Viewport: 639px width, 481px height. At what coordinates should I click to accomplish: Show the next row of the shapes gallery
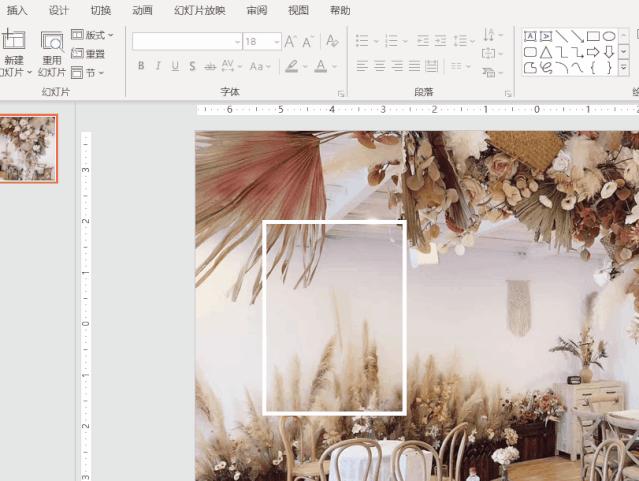coord(624,52)
